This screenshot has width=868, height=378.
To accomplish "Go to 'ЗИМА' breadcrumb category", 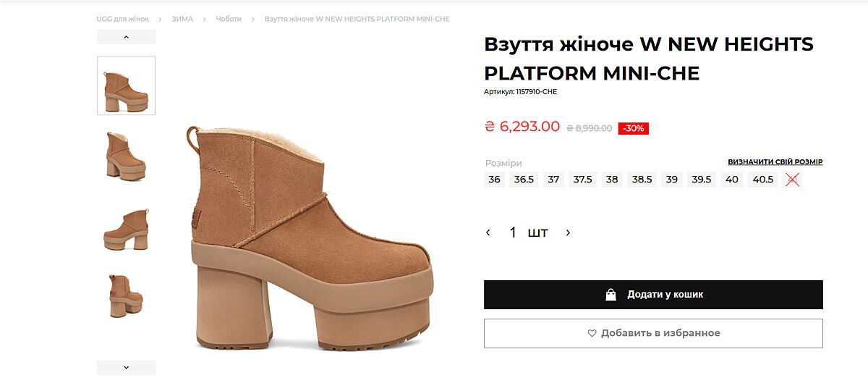I will click(182, 19).
